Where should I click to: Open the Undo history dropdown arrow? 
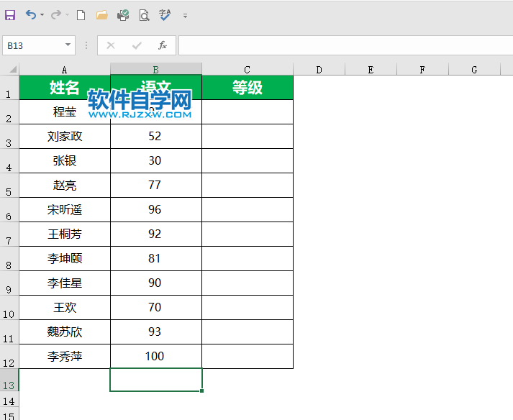tap(42, 15)
